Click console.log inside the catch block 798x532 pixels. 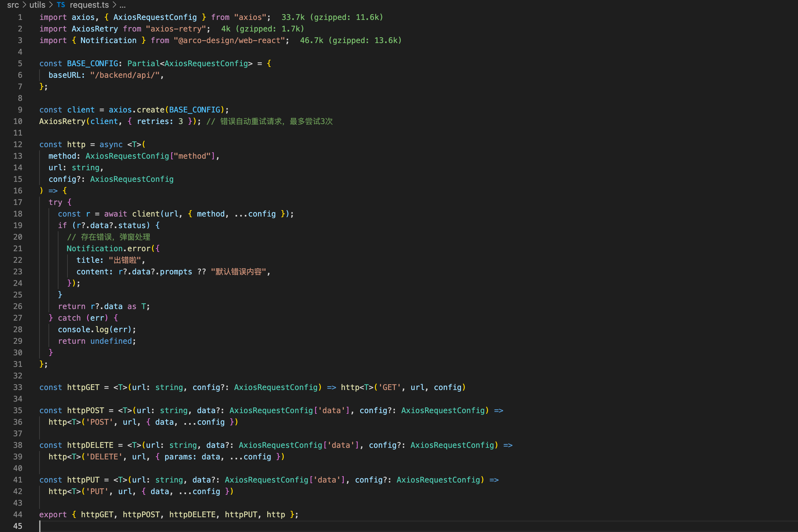(x=84, y=329)
